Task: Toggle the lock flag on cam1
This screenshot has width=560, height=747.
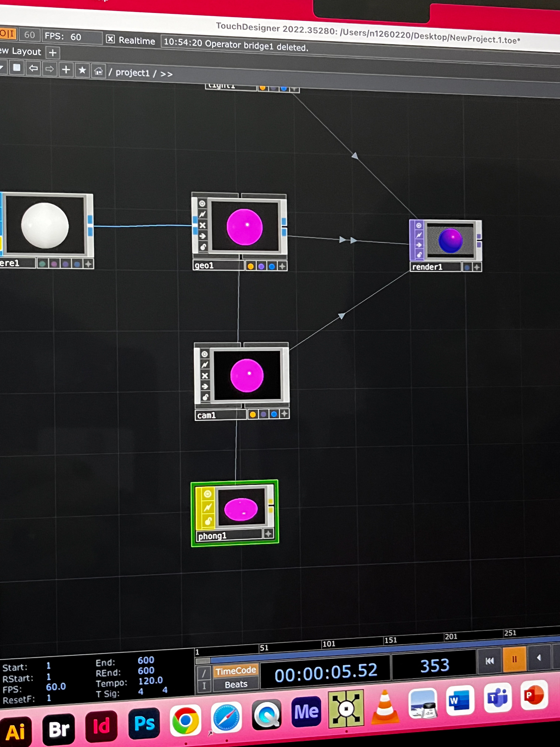Action: click(205, 397)
